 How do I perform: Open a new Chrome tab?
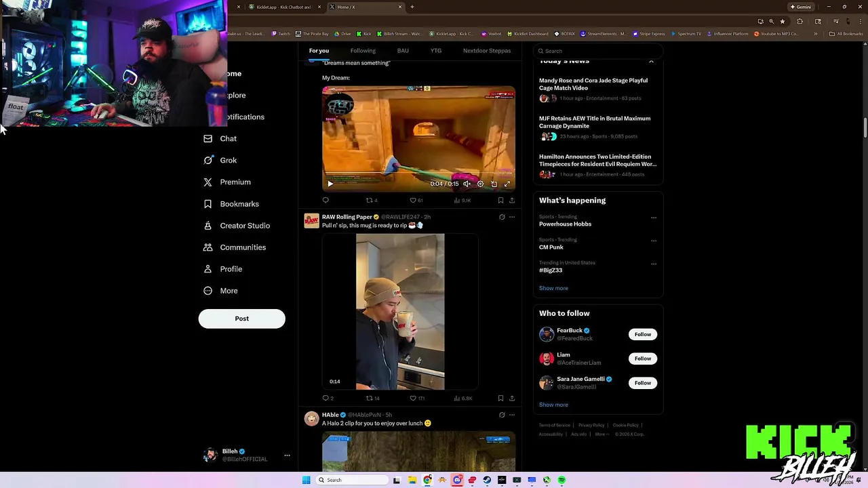412,7
